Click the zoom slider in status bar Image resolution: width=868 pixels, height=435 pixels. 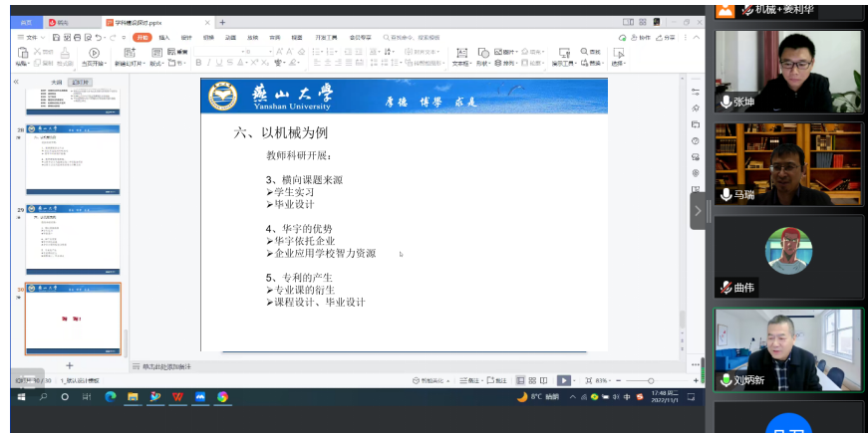[652, 380]
